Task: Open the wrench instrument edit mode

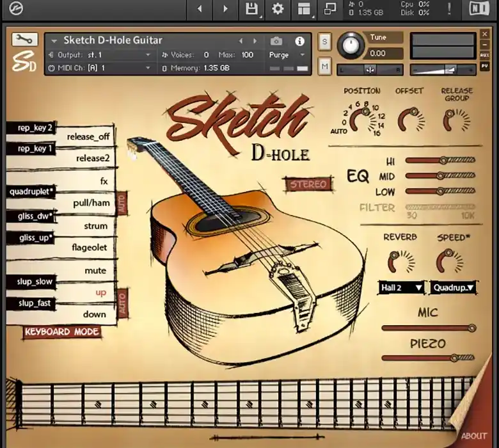Action: coord(24,40)
